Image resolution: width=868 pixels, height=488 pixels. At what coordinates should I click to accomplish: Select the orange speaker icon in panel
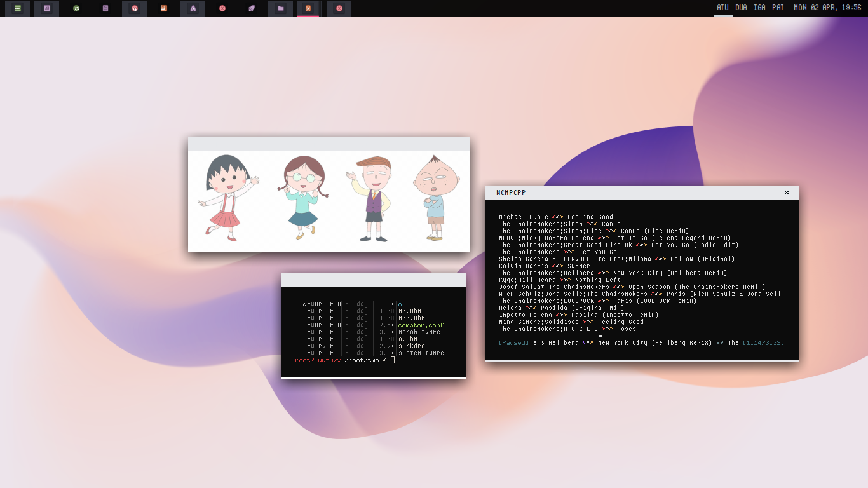(308, 8)
